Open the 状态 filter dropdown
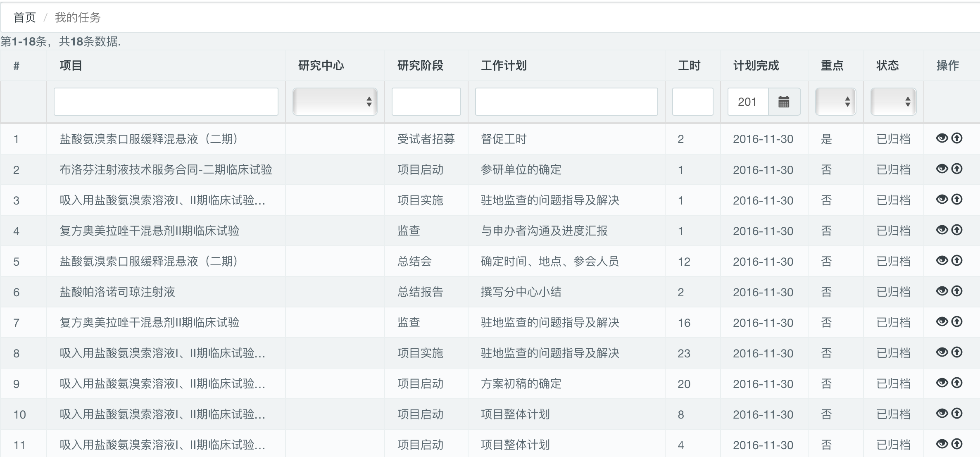Image resolution: width=980 pixels, height=457 pixels. (x=893, y=102)
